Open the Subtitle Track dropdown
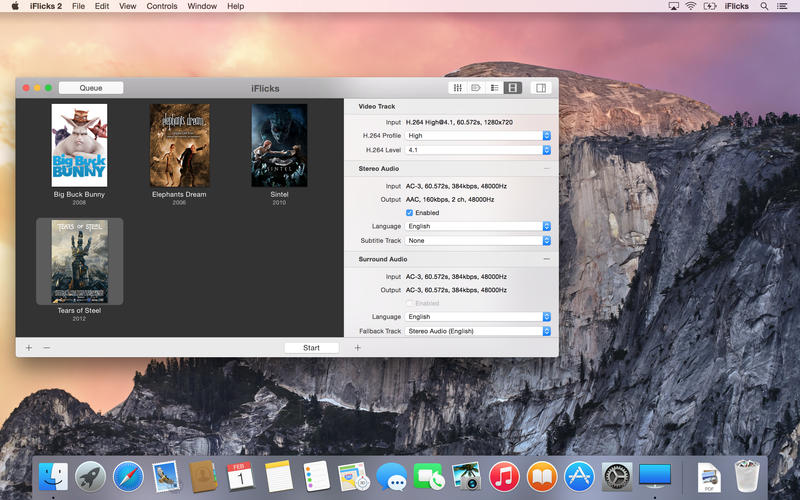The width and height of the screenshot is (800, 500). coord(478,240)
